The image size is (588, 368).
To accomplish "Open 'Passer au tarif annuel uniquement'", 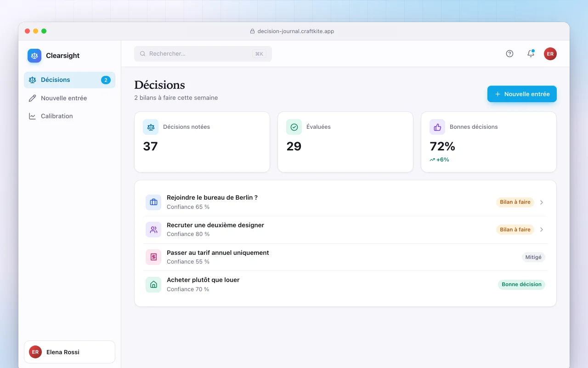I will tap(345, 257).
